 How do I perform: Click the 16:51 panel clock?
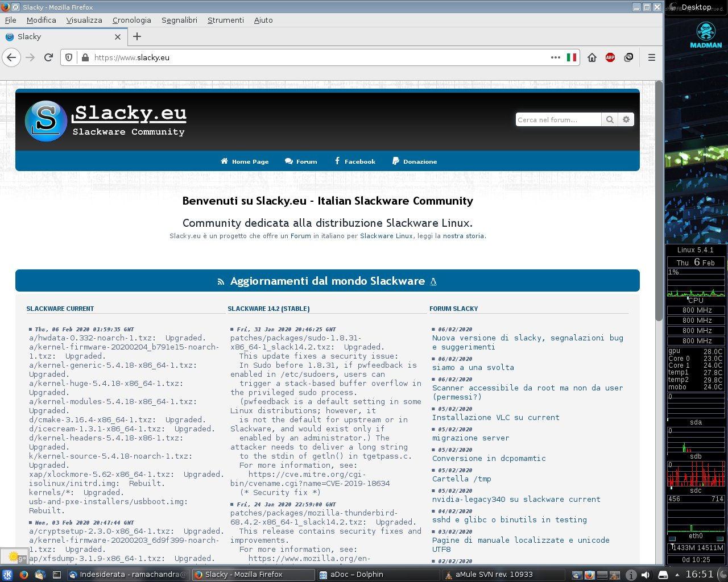click(x=699, y=575)
